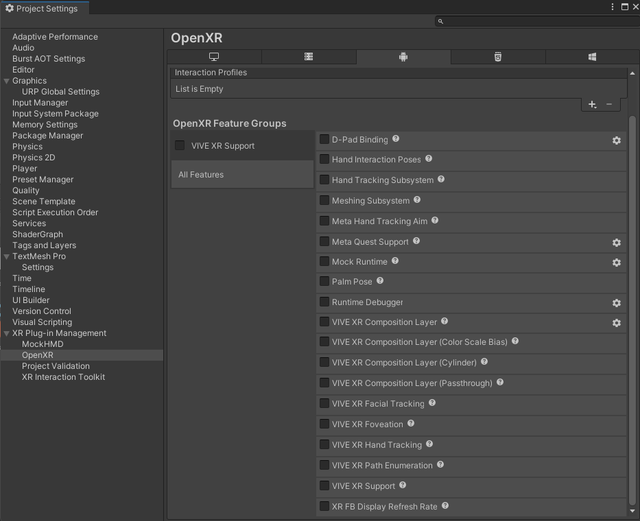The height and width of the screenshot is (521, 640).
Task: Show help for Hand Interaction Poses
Action: 429,158
